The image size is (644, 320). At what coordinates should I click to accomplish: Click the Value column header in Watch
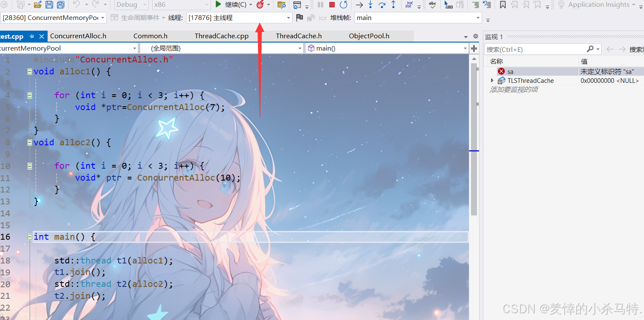coord(611,62)
